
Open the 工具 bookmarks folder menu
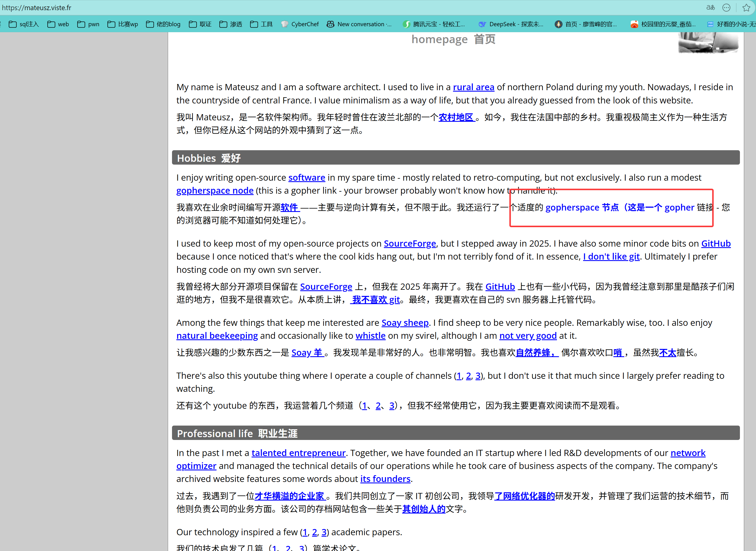(x=261, y=24)
